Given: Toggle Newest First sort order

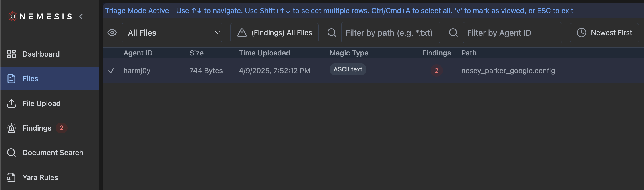Looking at the screenshot, I should click(x=604, y=32).
